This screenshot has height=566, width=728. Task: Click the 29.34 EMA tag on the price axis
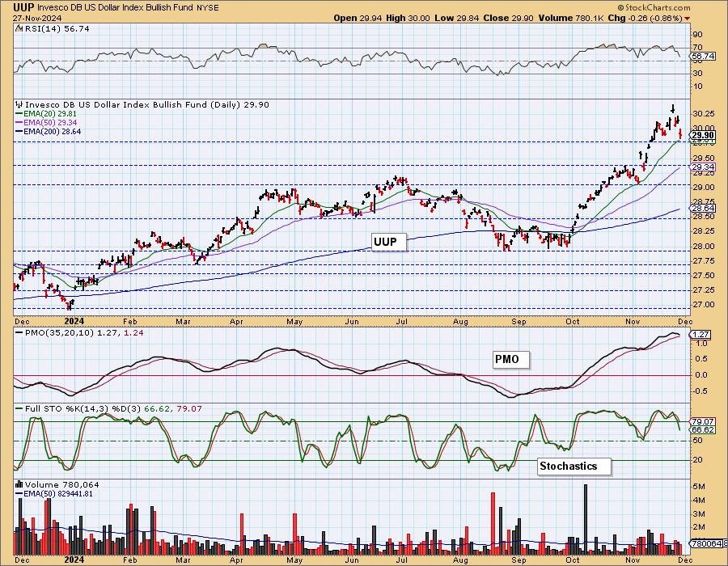click(x=703, y=167)
